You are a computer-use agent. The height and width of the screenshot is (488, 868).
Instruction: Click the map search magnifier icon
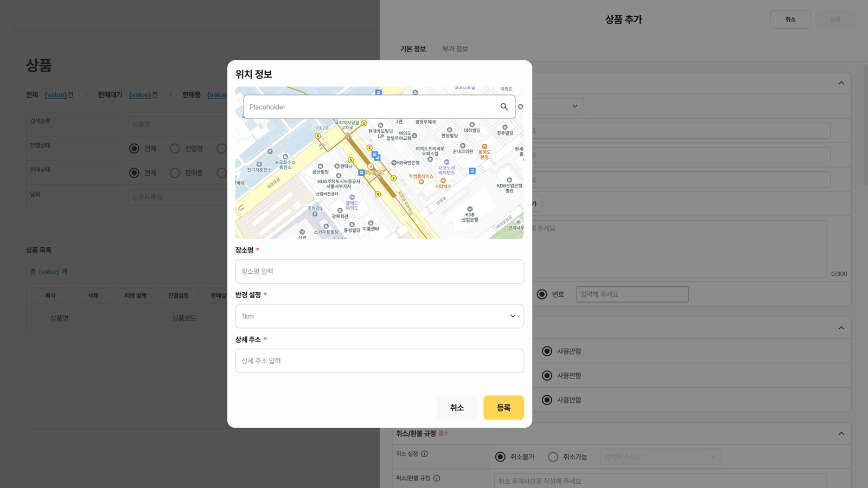point(504,107)
